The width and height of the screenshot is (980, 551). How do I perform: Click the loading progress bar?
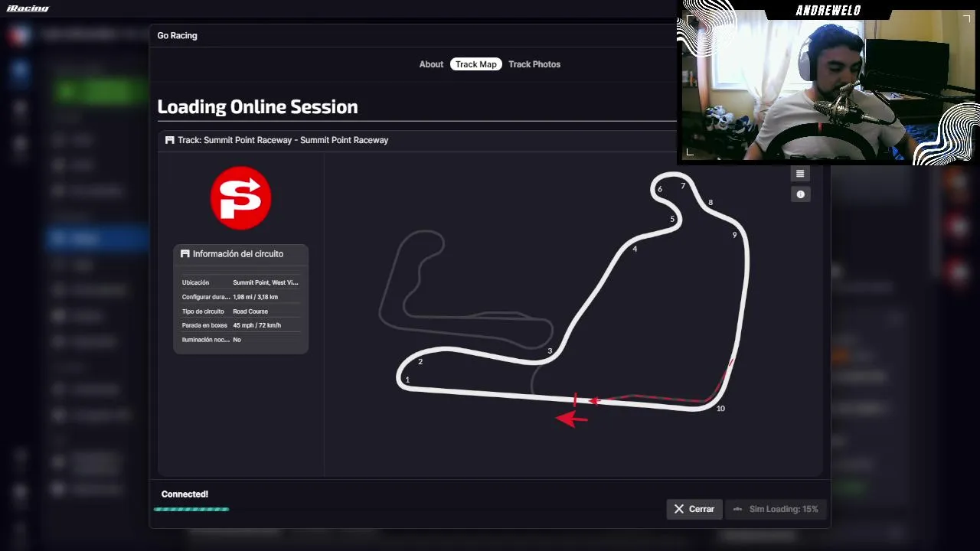pos(191,509)
